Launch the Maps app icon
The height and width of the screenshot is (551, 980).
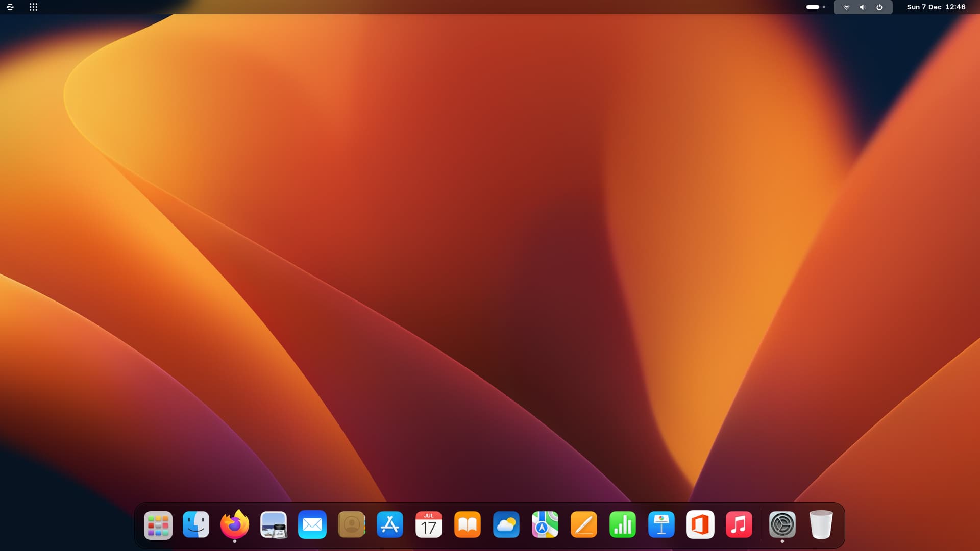545,525
